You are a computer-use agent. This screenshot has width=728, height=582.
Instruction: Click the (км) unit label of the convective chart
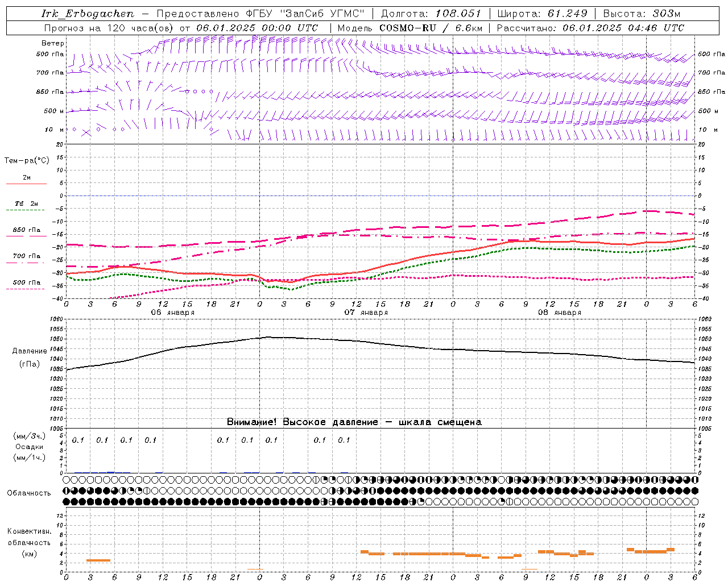29,554
